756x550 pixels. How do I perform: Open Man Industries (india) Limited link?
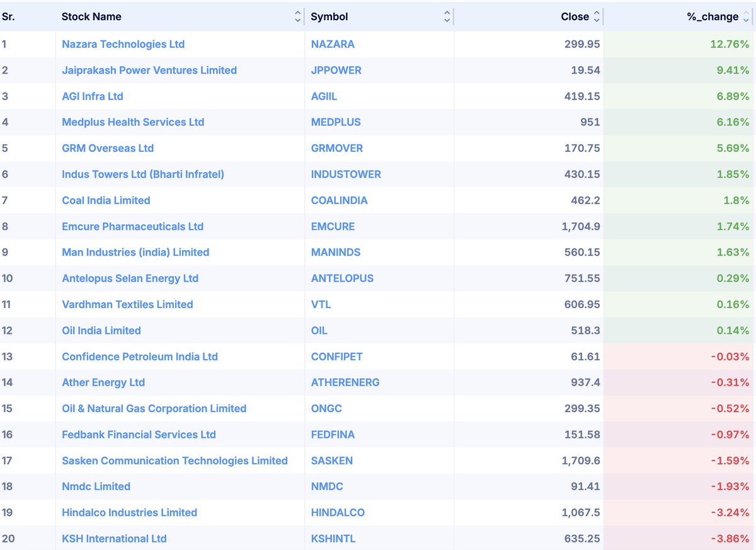tap(135, 252)
